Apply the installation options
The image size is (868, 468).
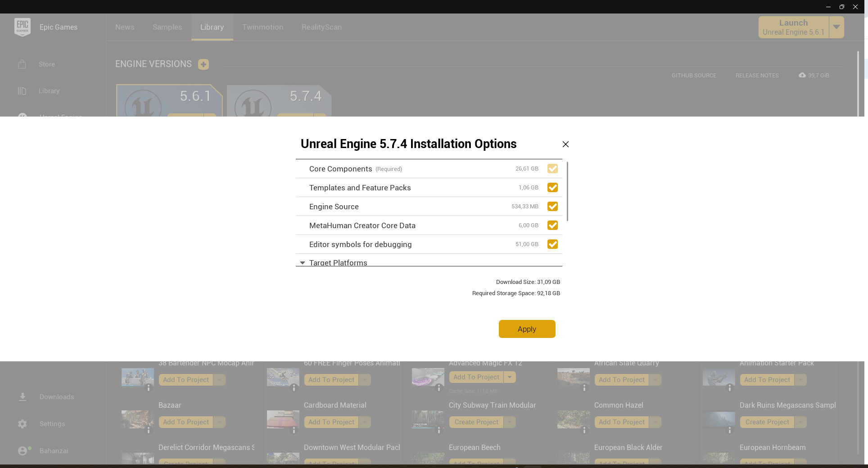pos(527,329)
